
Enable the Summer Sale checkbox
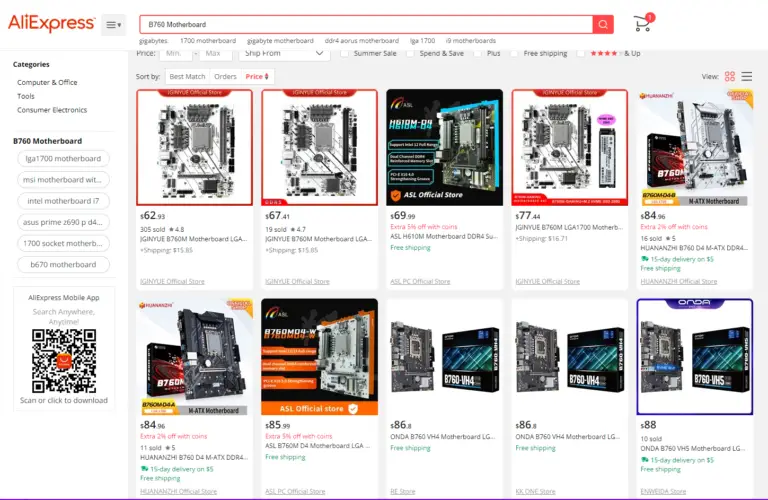point(345,53)
